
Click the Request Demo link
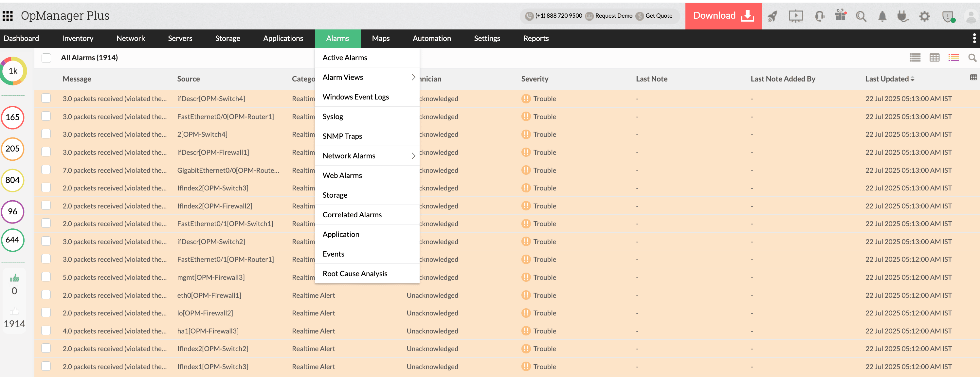click(613, 16)
